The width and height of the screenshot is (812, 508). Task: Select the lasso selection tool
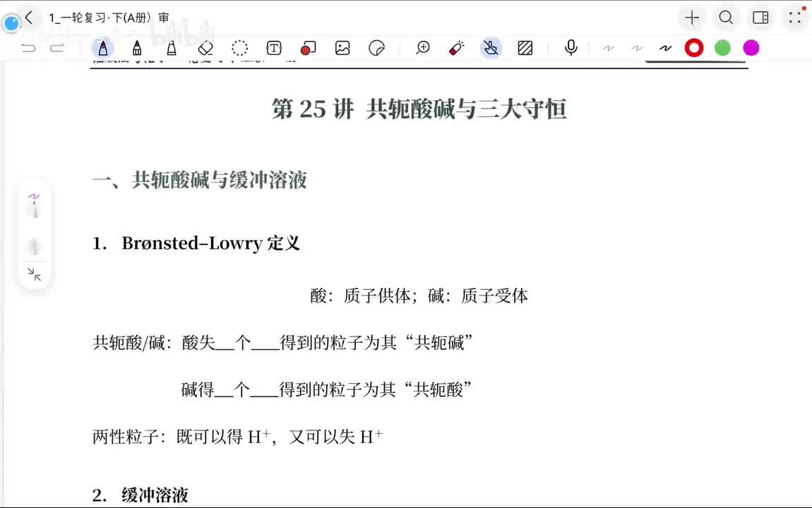coord(240,48)
